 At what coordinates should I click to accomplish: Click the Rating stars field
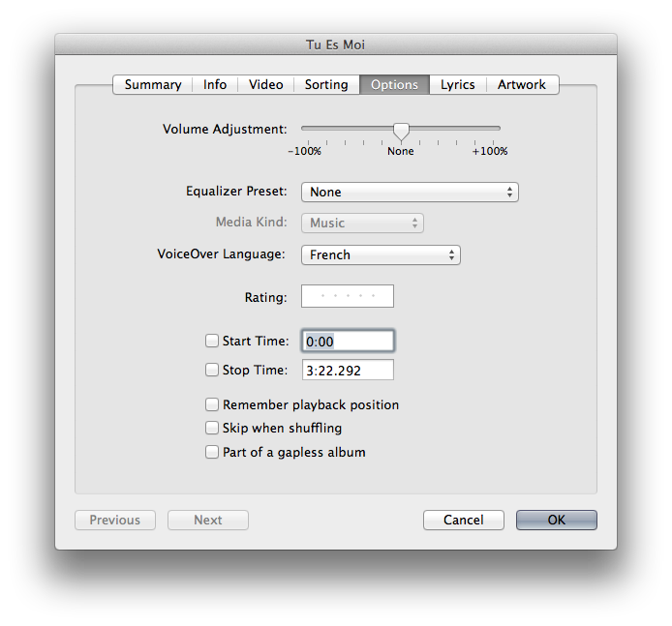(348, 297)
